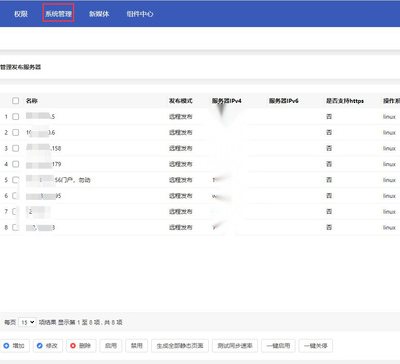Open the 新媒体 menu tab

(x=99, y=14)
